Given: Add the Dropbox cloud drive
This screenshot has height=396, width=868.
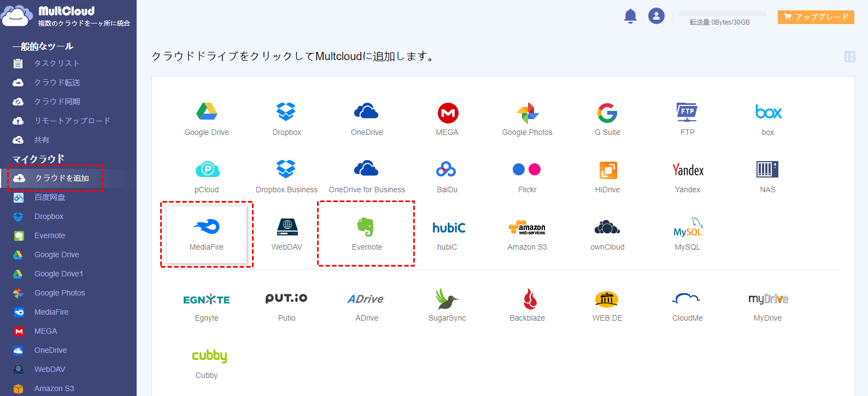Looking at the screenshot, I should coord(287,119).
